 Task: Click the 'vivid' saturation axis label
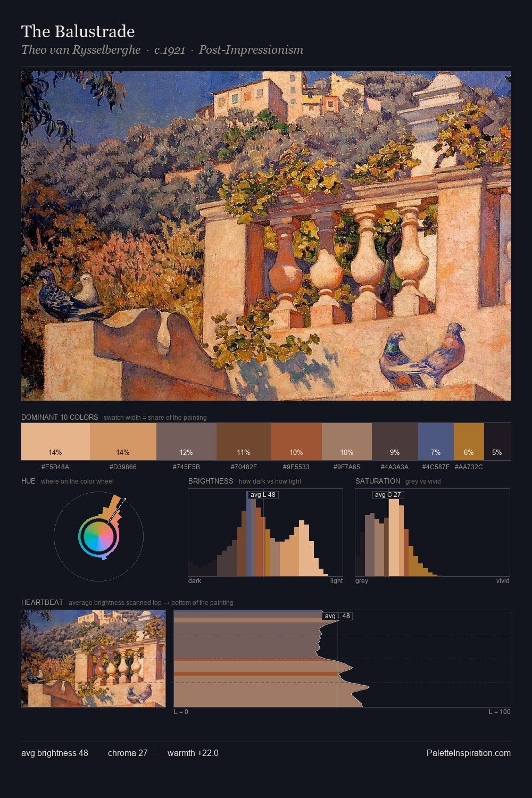click(503, 581)
